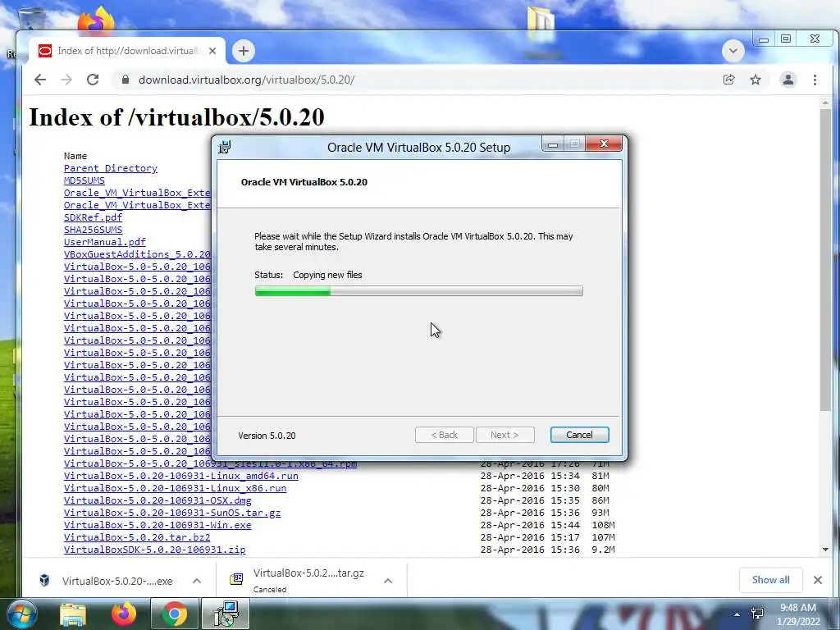
Task: Download VirtualBox-5.0.20-106931-OSX.dmg
Action: click(x=157, y=500)
